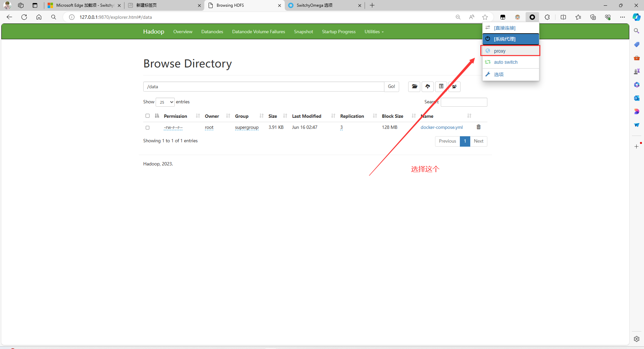Click the replication value 3
Screen dimensions: 644x349
click(x=341, y=127)
